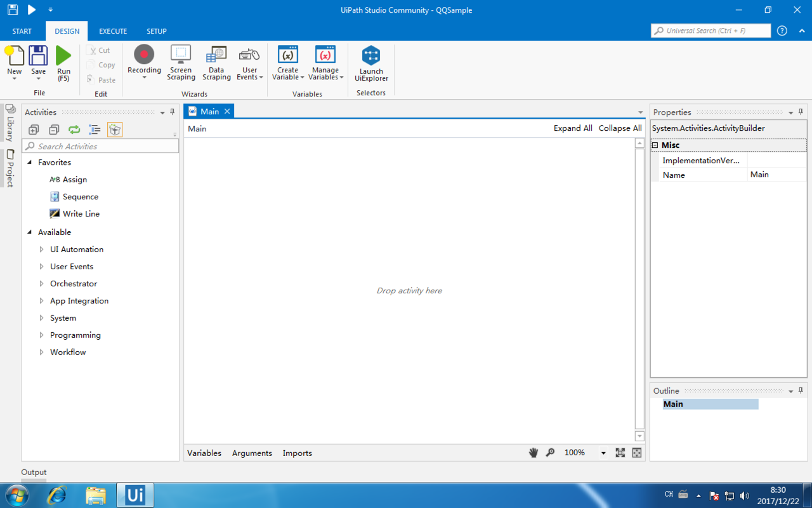
Task: Switch to the EXECUTE ribbon tab
Action: click(113, 31)
